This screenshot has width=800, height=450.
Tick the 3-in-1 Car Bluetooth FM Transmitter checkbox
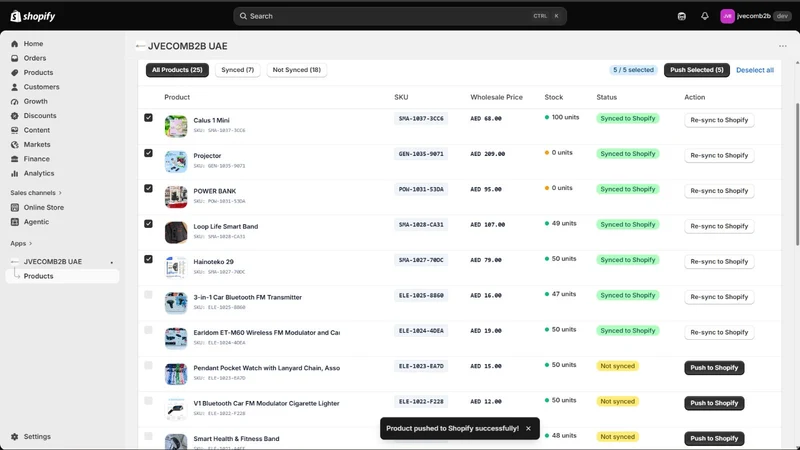148,294
